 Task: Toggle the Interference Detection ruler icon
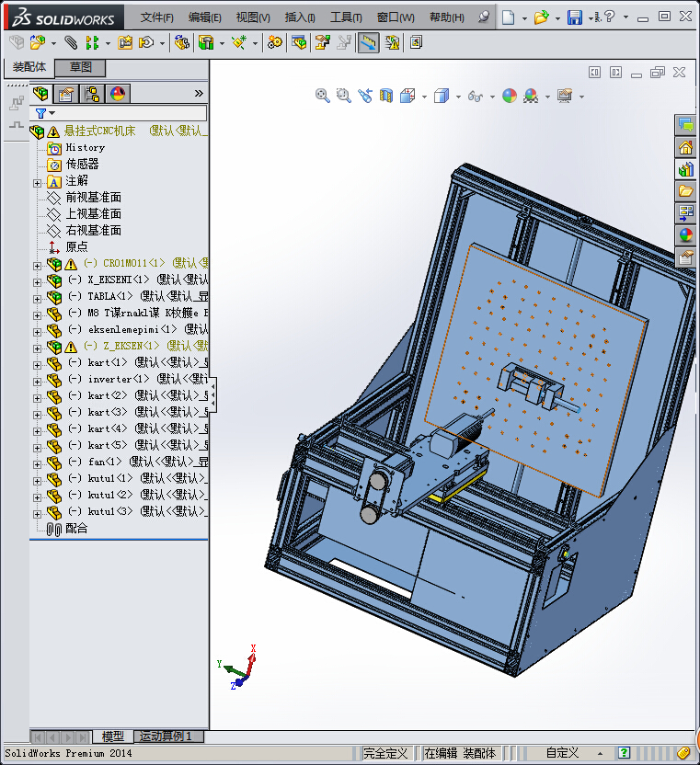368,43
